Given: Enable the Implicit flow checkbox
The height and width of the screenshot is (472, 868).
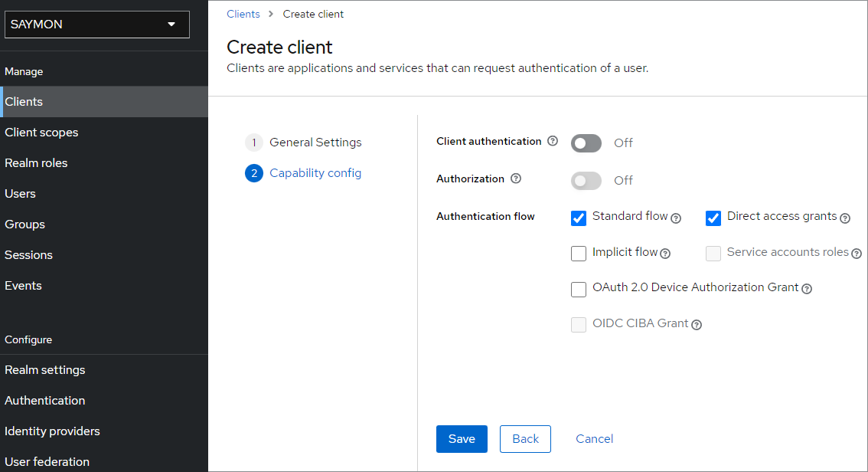Looking at the screenshot, I should (579, 253).
